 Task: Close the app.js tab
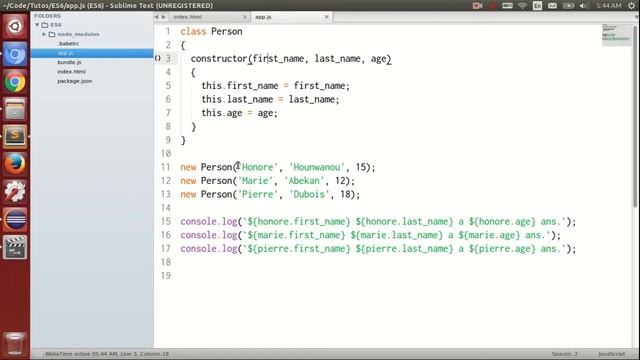click(327, 17)
